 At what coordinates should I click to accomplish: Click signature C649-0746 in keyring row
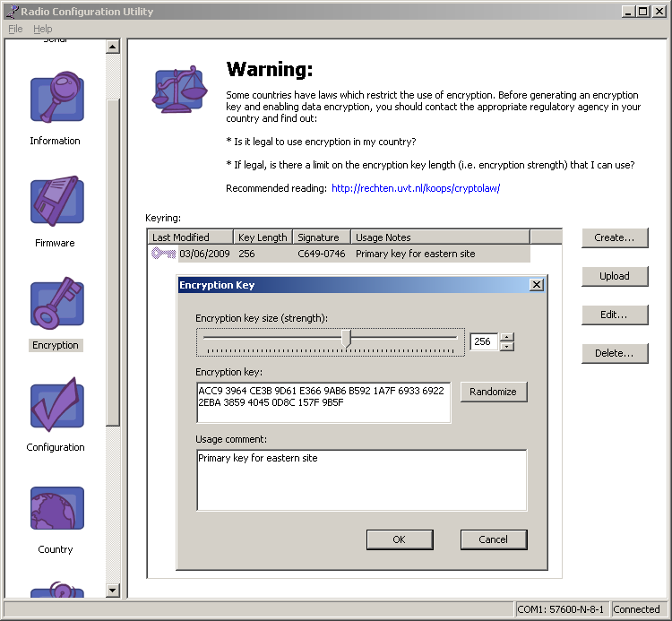click(x=322, y=254)
